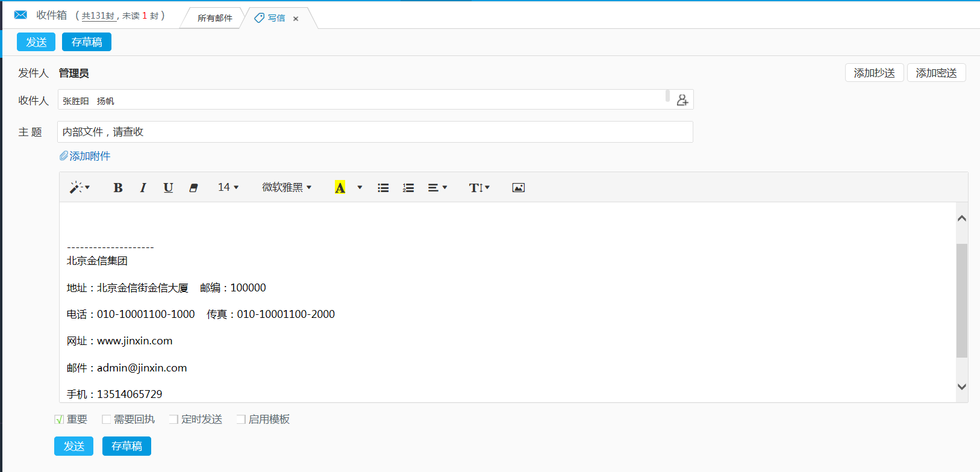Image resolution: width=980 pixels, height=472 pixels.
Task: Click the Bold formatting icon
Action: tap(118, 188)
